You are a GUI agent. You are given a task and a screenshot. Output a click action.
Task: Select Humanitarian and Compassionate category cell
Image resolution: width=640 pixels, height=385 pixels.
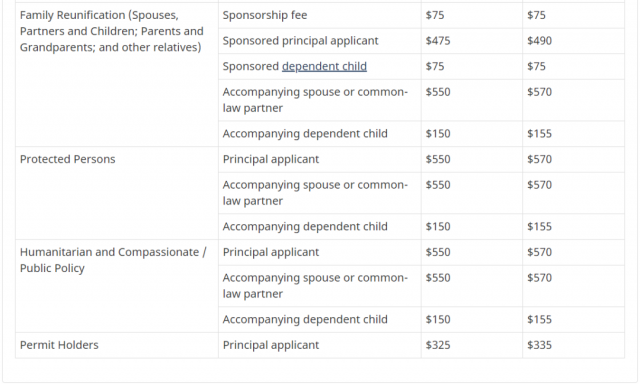[116, 286]
